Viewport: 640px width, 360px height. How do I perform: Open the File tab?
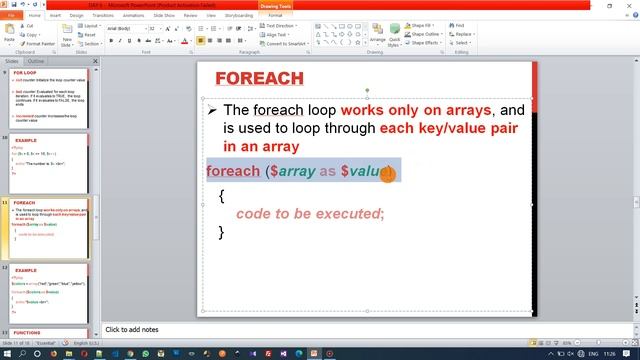[11, 15]
